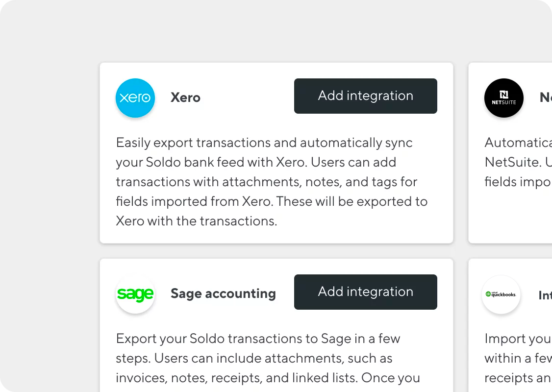Select the black NetSuite circle badge
The height and width of the screenshot is (392, 552).
coord(504,98)
